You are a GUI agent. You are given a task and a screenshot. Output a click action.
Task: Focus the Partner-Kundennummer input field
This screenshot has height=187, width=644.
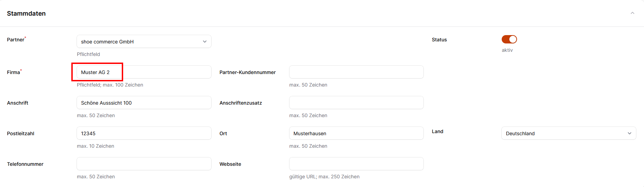click(356, 72)
